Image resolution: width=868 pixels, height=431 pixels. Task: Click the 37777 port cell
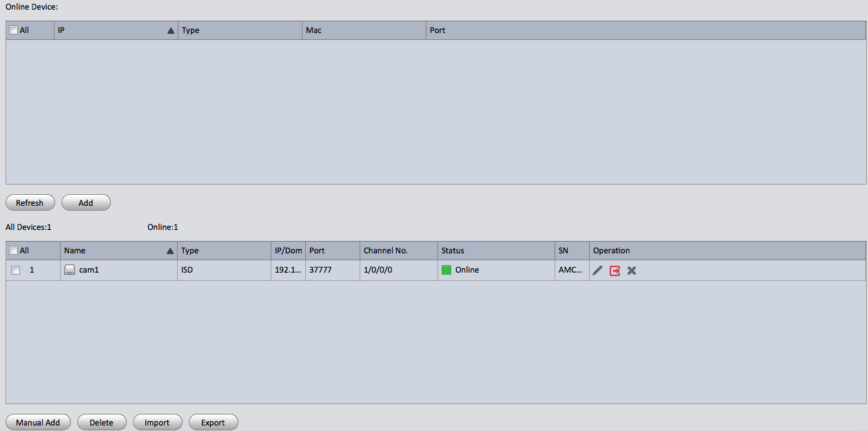coord(333,270)
